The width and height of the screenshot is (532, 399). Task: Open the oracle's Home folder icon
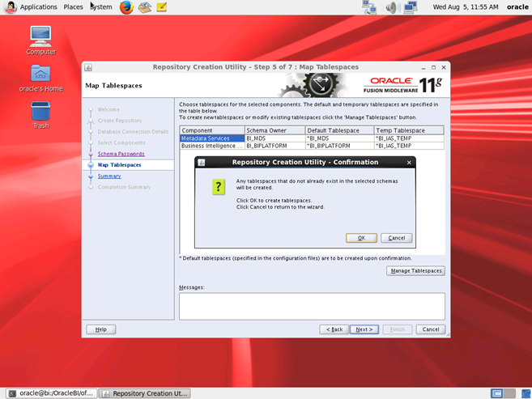tap(40, 79)
